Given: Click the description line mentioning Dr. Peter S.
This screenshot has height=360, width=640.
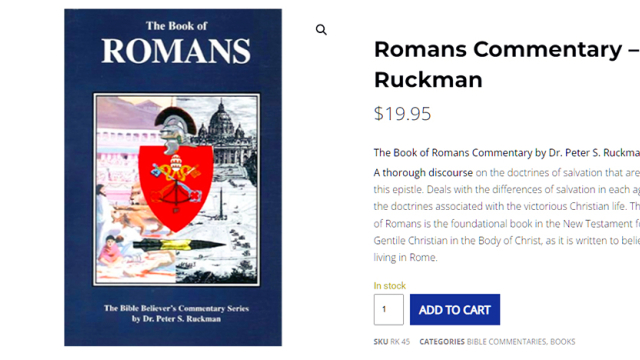Looking at the screenshot, I should click(x=507, y=153).
